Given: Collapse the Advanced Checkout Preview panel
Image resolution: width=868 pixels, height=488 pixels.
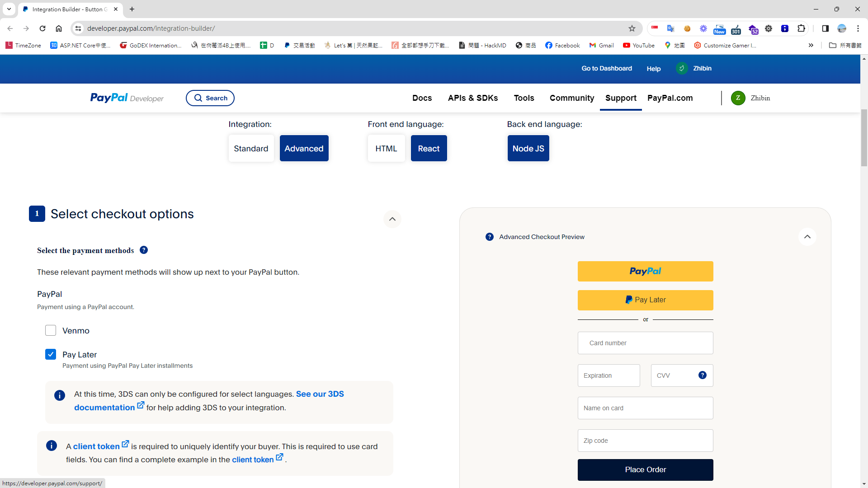Looking at the screenshot, I should 807,237.
